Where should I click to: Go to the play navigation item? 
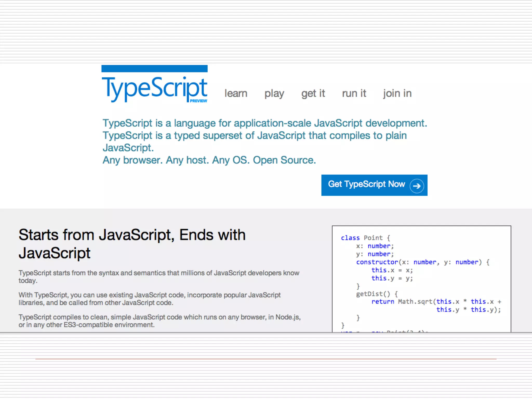(x=274, y=93)
